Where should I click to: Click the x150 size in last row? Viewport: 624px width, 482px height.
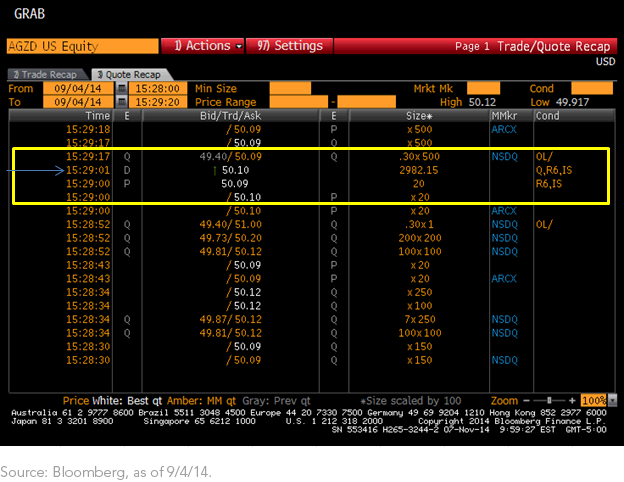[419, 360]
